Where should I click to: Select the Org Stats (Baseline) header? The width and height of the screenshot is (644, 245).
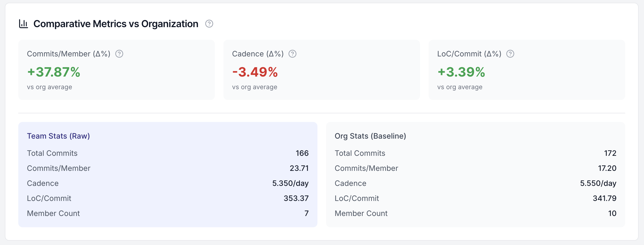[x=371, y=136]
